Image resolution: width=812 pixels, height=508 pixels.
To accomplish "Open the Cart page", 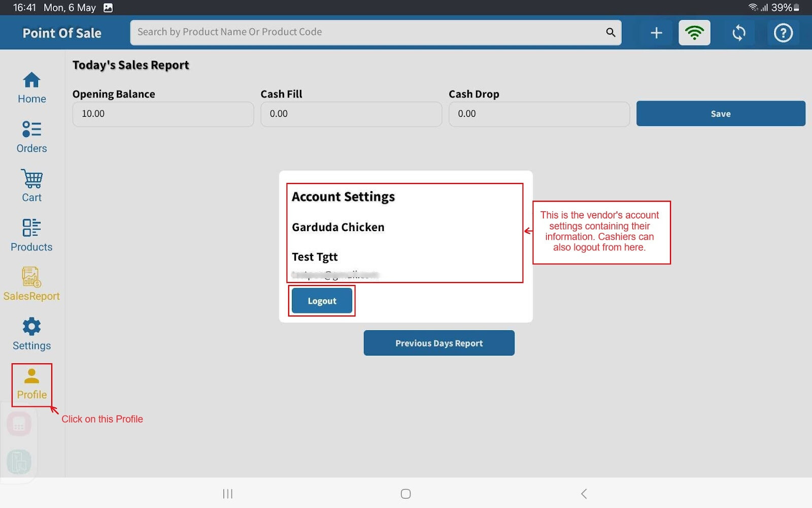I will [31, 186].
